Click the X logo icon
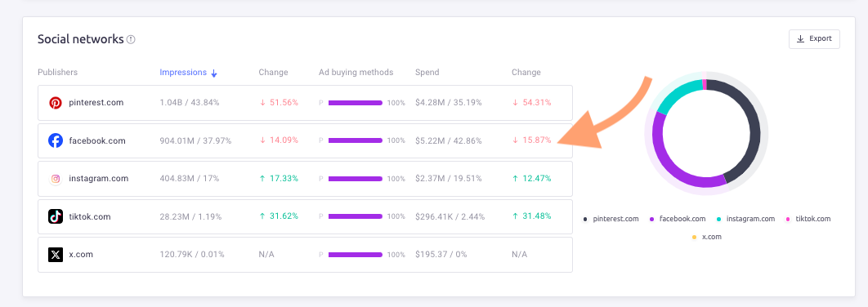 coord(56,255)
